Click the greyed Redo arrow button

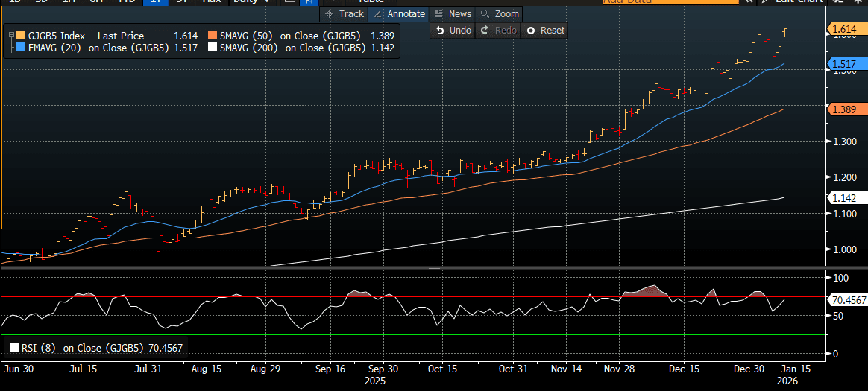click(x=500, y=30)
